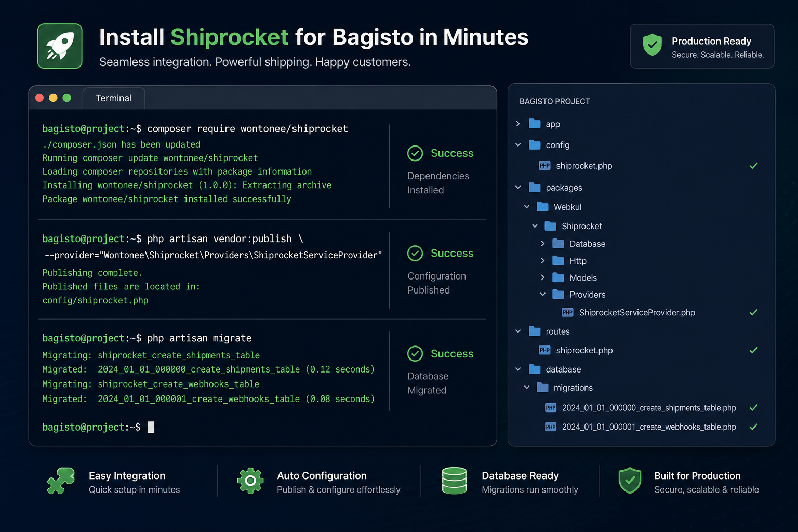Click the green checkmark beside ShiprocketServiceProvider.php
798x532 pixels.
753,312
